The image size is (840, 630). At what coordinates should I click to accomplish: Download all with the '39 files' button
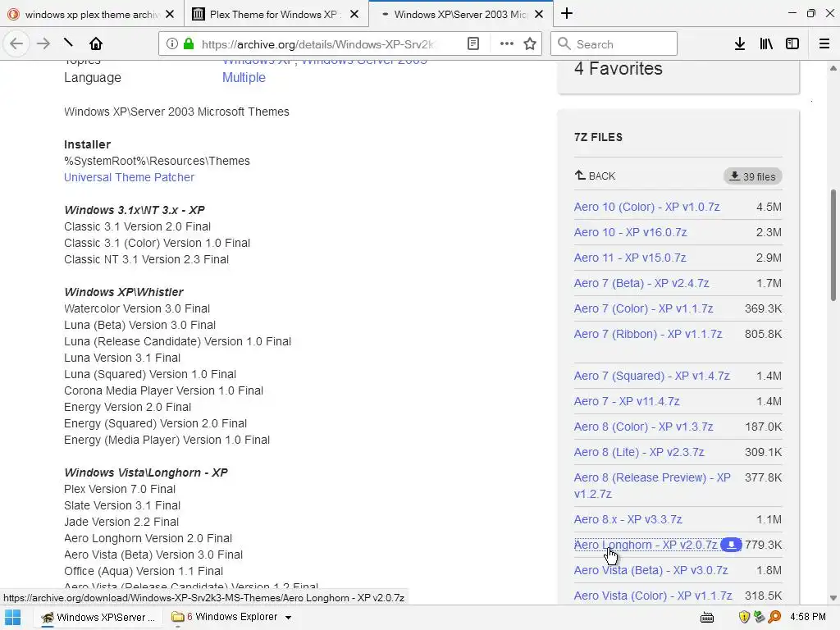tap(753, 176)
